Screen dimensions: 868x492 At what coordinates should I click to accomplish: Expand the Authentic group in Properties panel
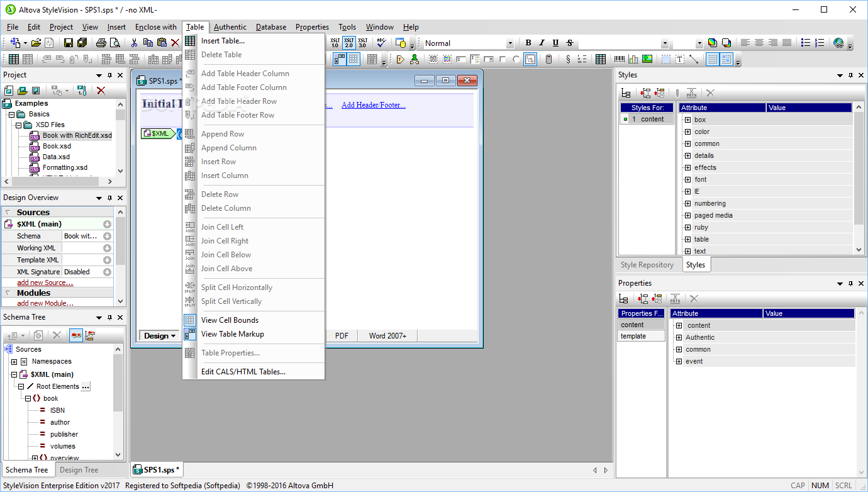coord(679,337)
